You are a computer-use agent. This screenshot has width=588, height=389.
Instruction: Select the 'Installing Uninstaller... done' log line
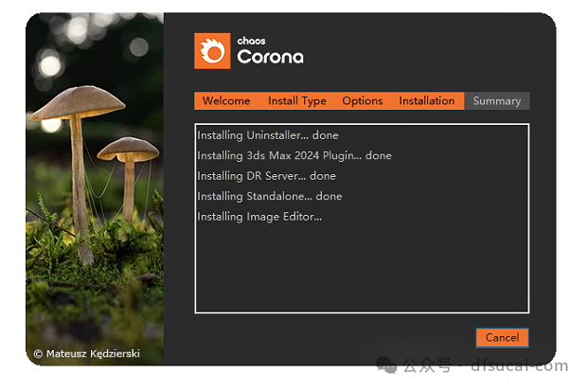pos(268,135)
